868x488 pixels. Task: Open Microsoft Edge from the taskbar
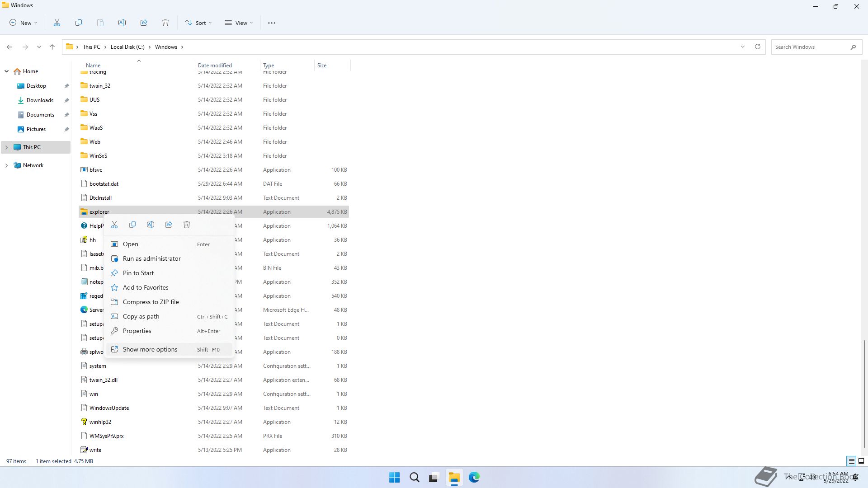click(x=474, y=477)
